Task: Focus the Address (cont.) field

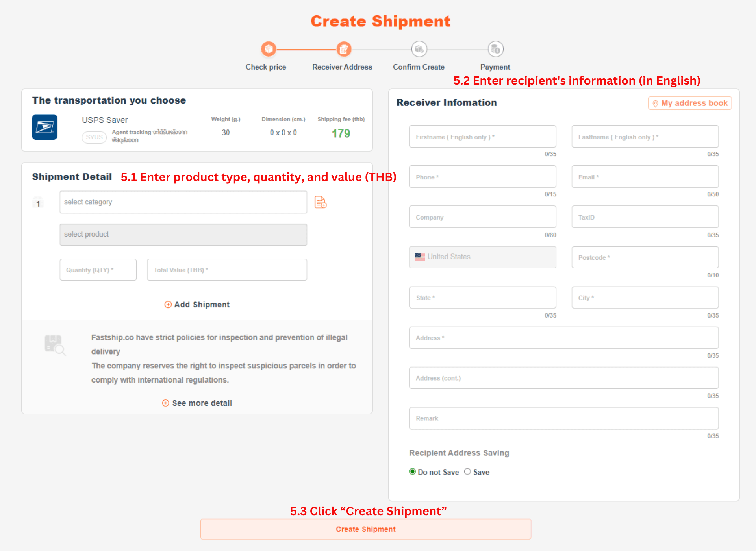Action: (564, 378)
